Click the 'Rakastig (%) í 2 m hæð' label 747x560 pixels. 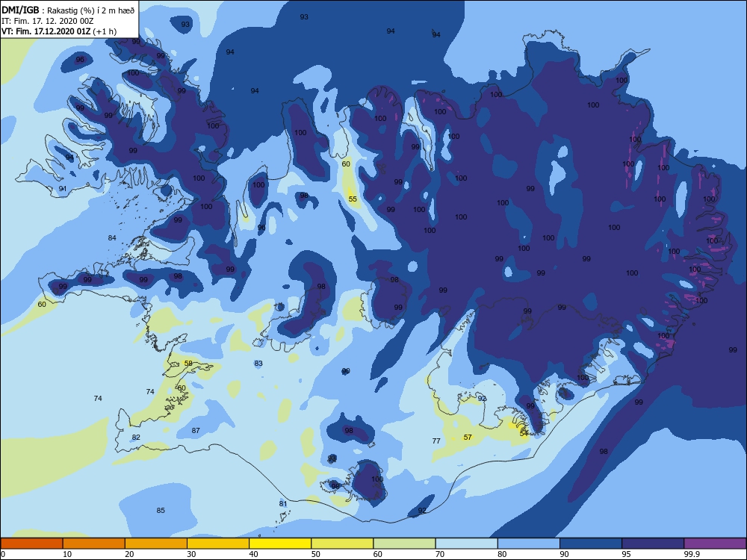click(x=91, y=10)
